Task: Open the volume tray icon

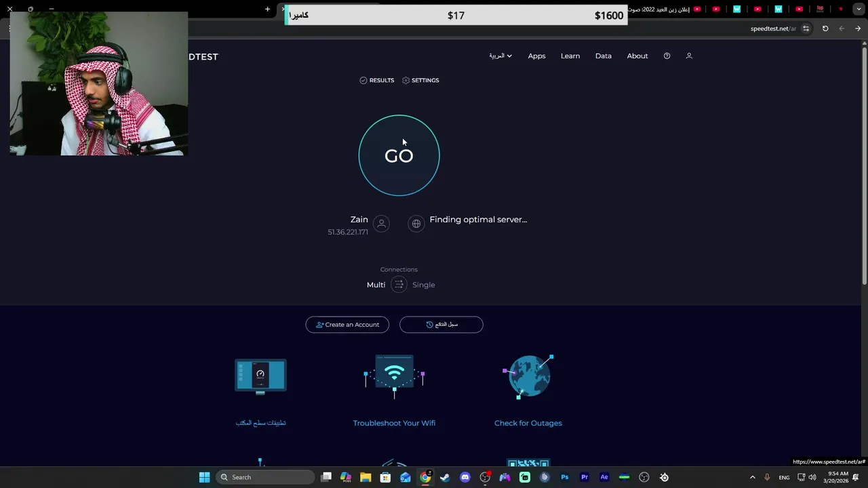Action: click(x=812, y=477)
